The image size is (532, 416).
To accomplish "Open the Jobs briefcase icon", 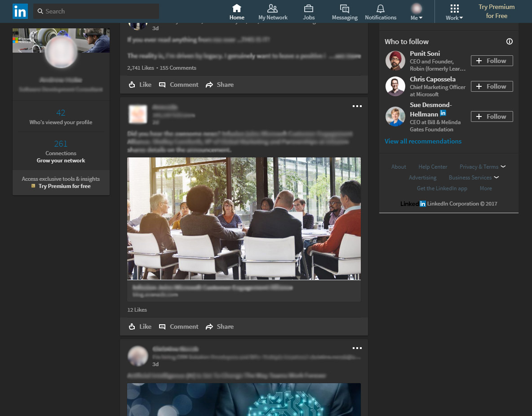I will (x=309, y=9).
